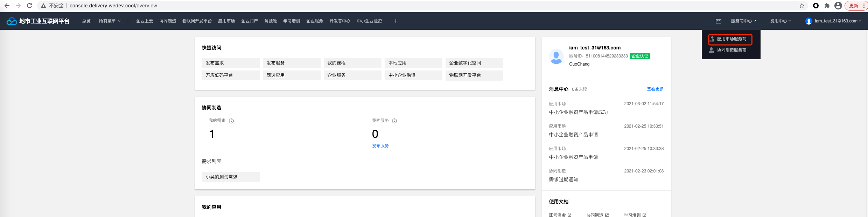The width and height of the screenshot is (868, 217).
Task: Open the 物联网开发平台 navbar item
Action: (197, 21)
